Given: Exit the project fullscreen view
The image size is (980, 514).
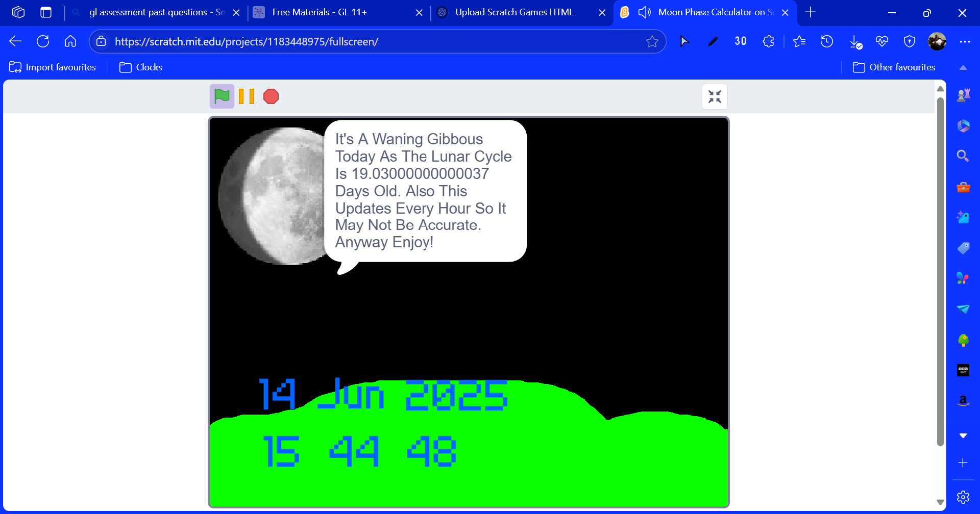Looking at the screenshot, I should (714, 96).
